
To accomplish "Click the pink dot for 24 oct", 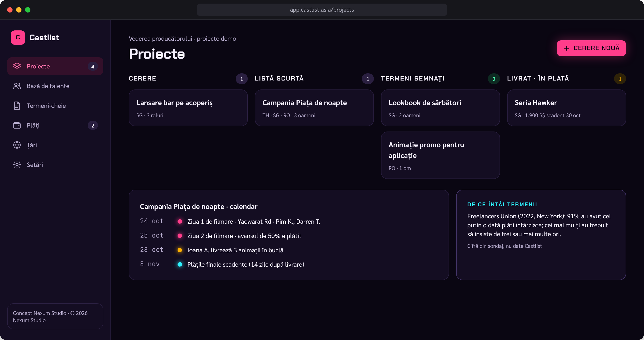I will coord(180,221).
